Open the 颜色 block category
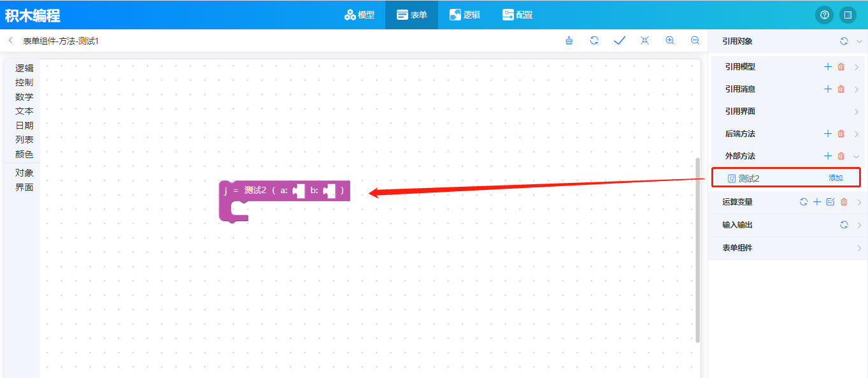Image resolution: width=868 pixels, height=378 pixels. point(24,154)
